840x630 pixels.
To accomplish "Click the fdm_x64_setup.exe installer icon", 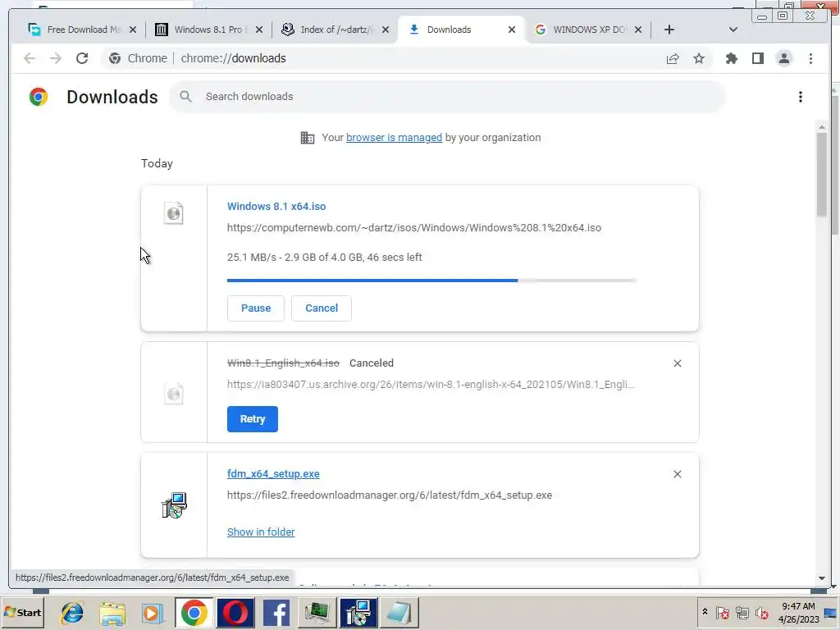I will click(x=174, y=505).
